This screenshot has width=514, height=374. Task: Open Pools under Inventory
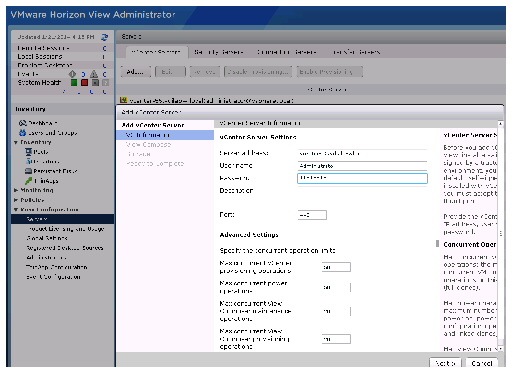[x=41, y=152]
